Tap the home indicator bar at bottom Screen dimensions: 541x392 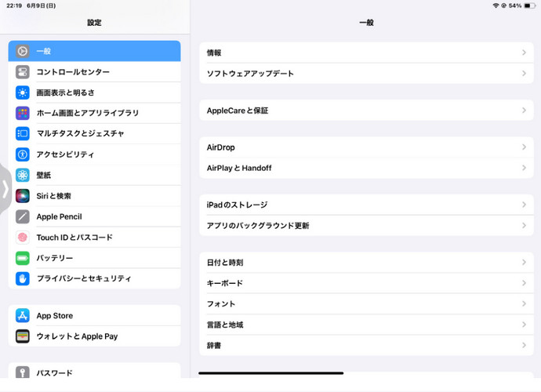pyautogui.click(x=271, y=373)
